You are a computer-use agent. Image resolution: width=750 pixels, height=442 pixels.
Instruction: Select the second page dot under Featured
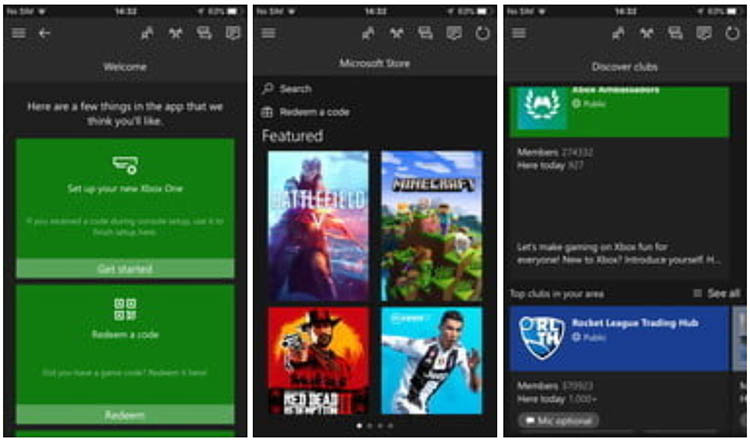370,425
